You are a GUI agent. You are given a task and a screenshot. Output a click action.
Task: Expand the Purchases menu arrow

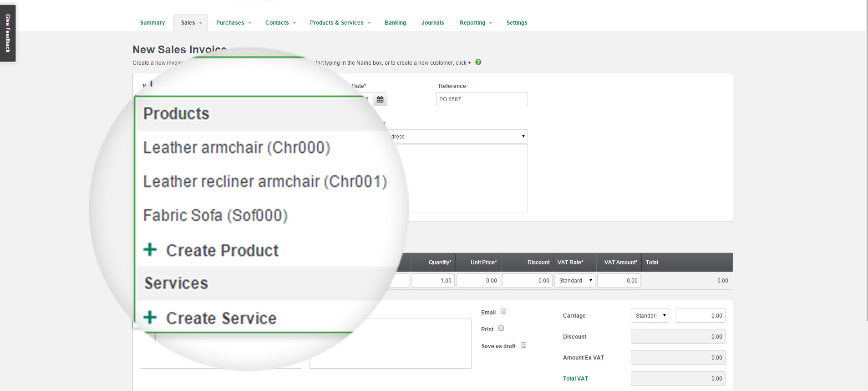tap(250, 23)
